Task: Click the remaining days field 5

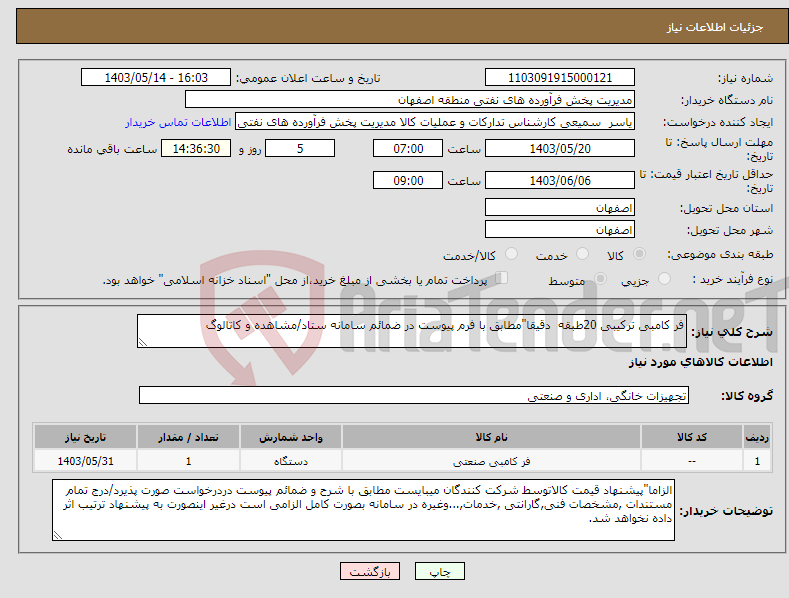Action: click(300, 148)
